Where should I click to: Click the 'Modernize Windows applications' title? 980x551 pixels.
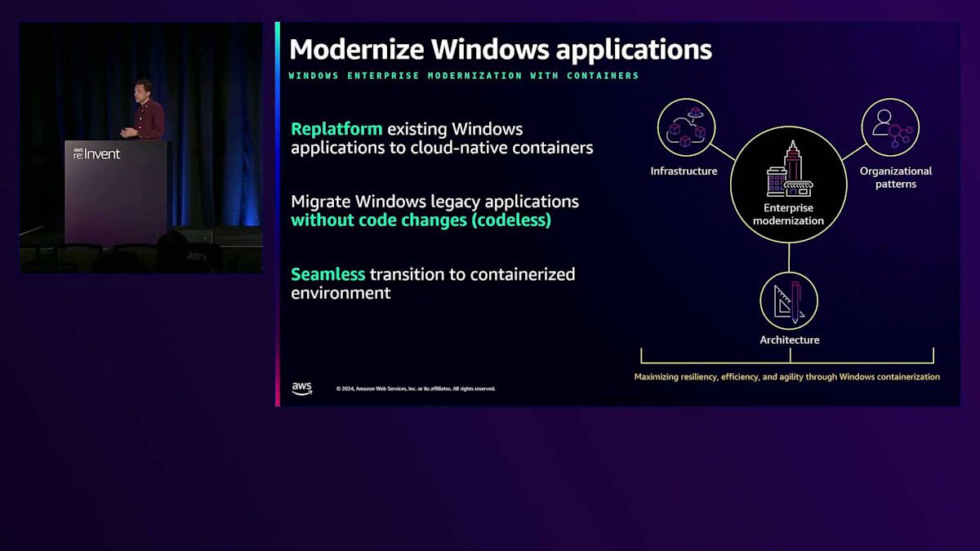501,49
